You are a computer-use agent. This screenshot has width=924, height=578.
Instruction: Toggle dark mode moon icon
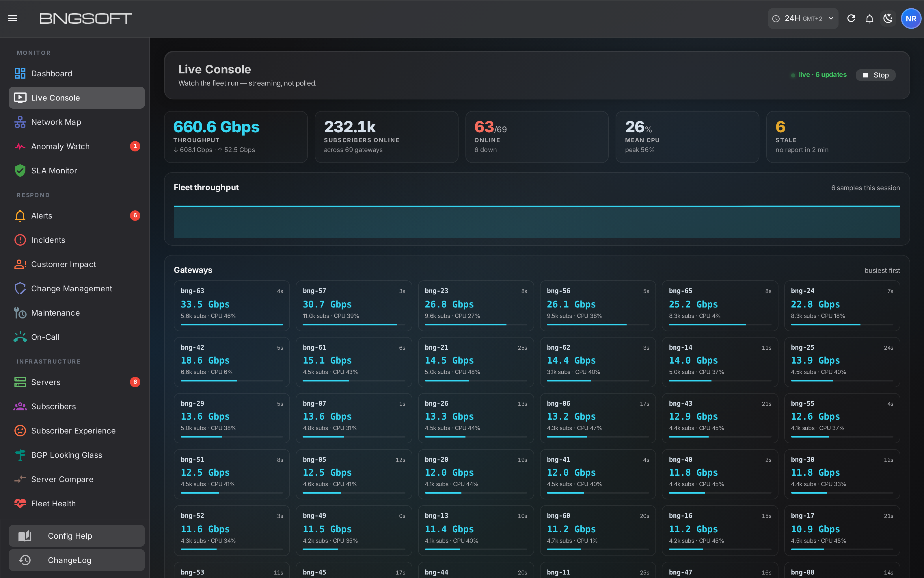[888, 18]
